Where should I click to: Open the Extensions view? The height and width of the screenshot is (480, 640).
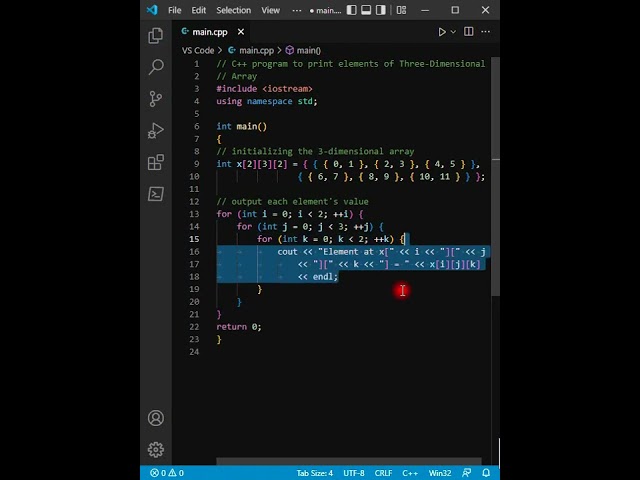[156, 162]
